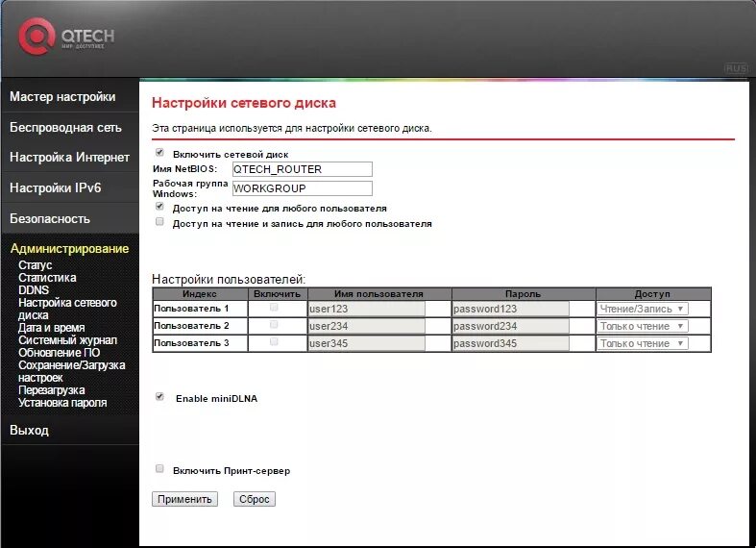Click password field password234
756x548 pixels.
click(511, 326)
